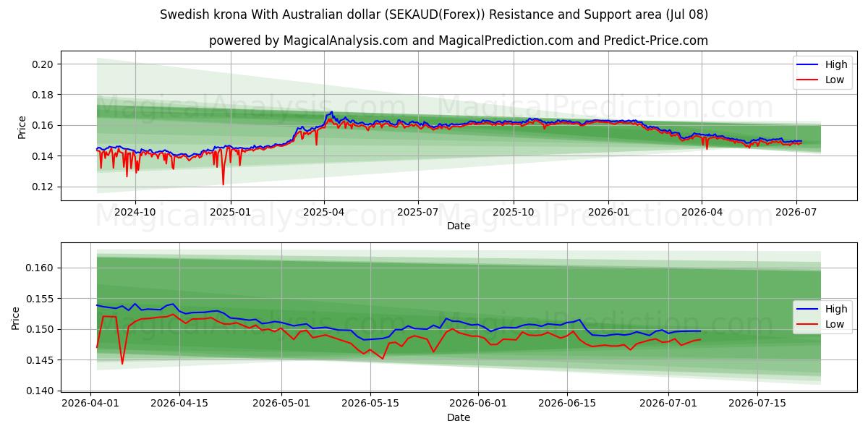Click the blue High peak after 2025-04
Viewport: 868px width, 434px height.
pyautogui.click(x=331, y=112)
